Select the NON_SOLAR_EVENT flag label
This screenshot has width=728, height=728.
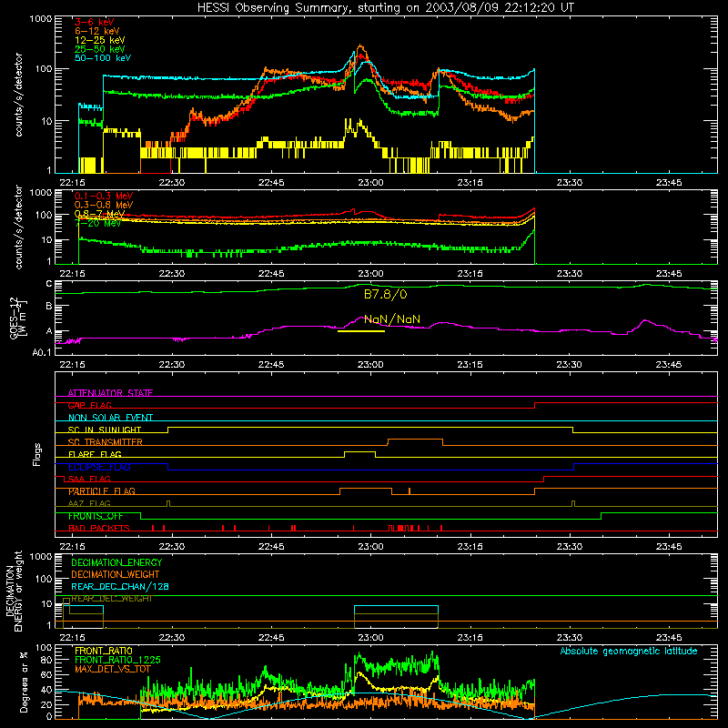110,418
